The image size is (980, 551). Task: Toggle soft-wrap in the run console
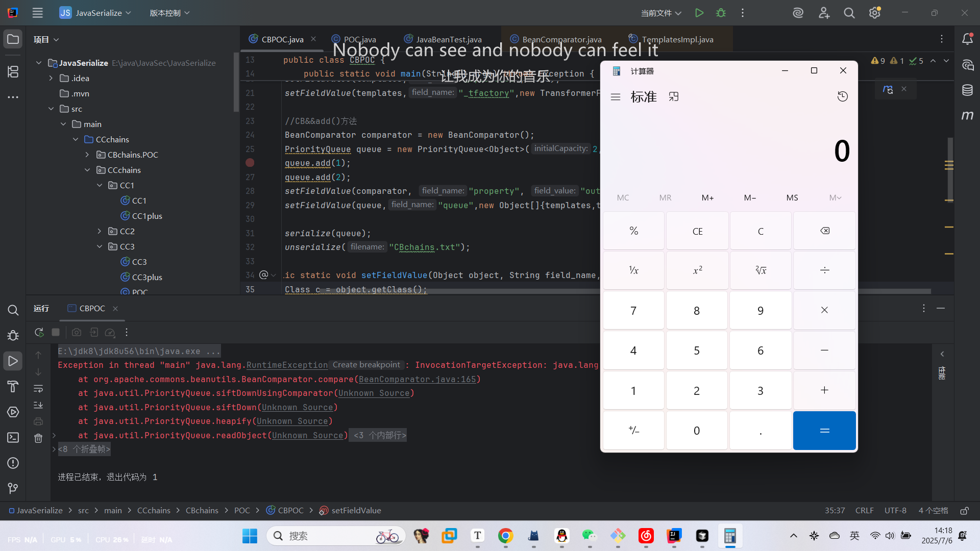coord(38,388)
